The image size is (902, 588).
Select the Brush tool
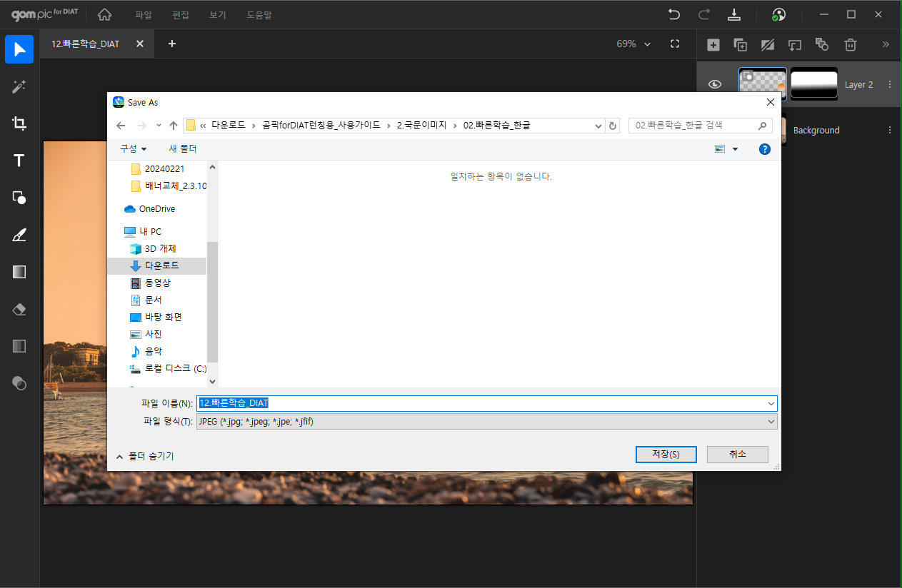click(x=19, y=235)
